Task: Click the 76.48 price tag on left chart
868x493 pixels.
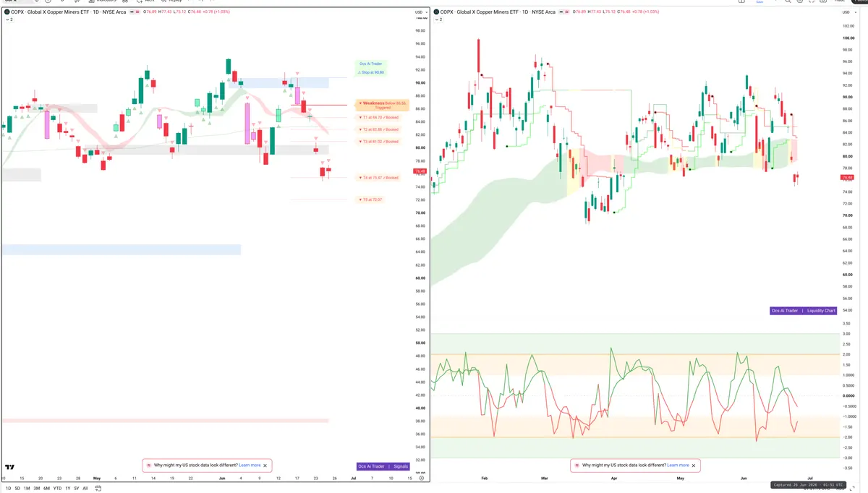Action: pyautogui.click(x=420, y=171)
